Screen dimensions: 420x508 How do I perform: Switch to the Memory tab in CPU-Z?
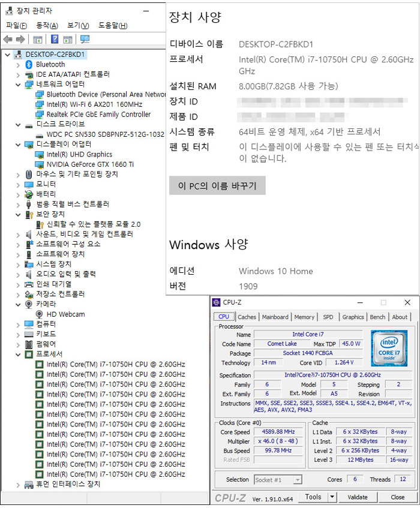[x=304, y=317]
